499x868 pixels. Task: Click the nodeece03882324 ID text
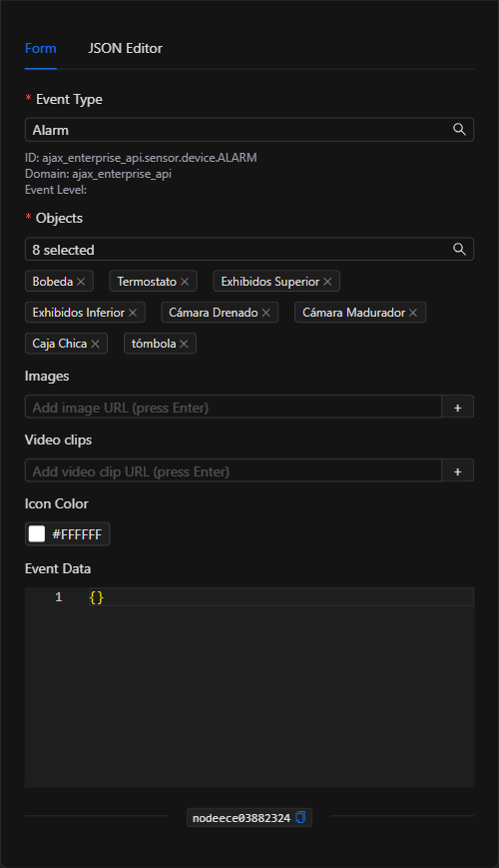tap(242, 818)
